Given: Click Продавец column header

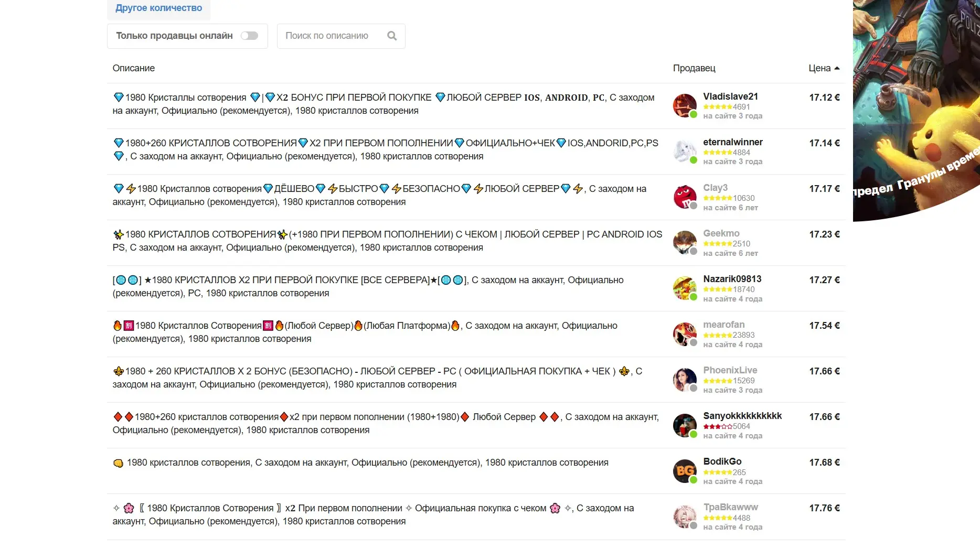Looking at the screenshot, I should [694, 68].
